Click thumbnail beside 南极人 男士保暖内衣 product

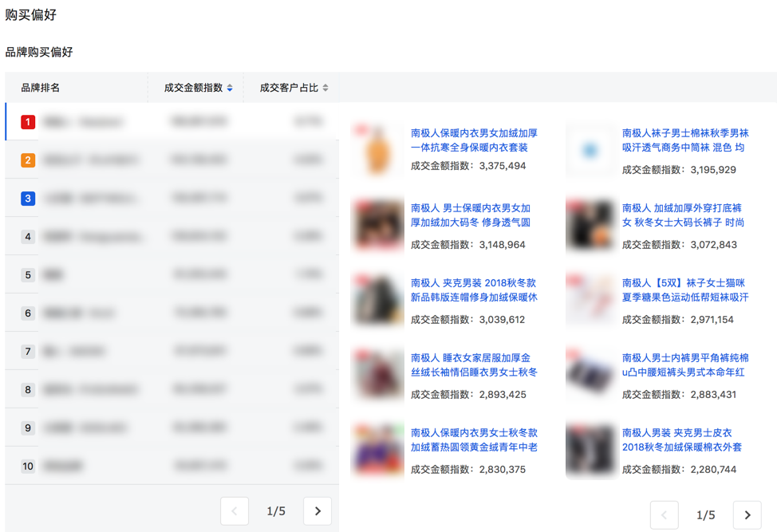pyautogui.click(x=377, y=224)
